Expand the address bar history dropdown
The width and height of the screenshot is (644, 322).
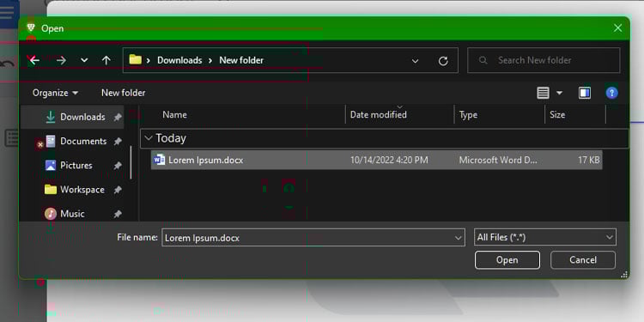point(416,61)
